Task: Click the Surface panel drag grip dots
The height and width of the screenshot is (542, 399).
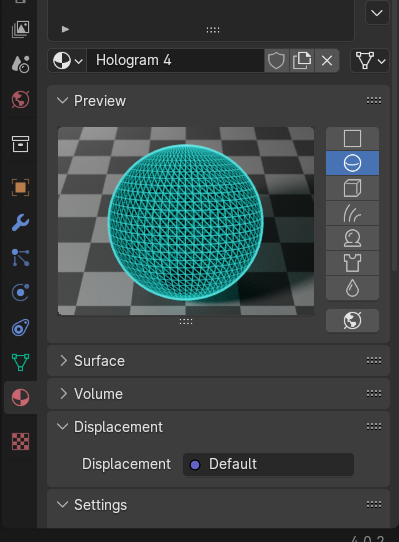Action: coord(374,361)
